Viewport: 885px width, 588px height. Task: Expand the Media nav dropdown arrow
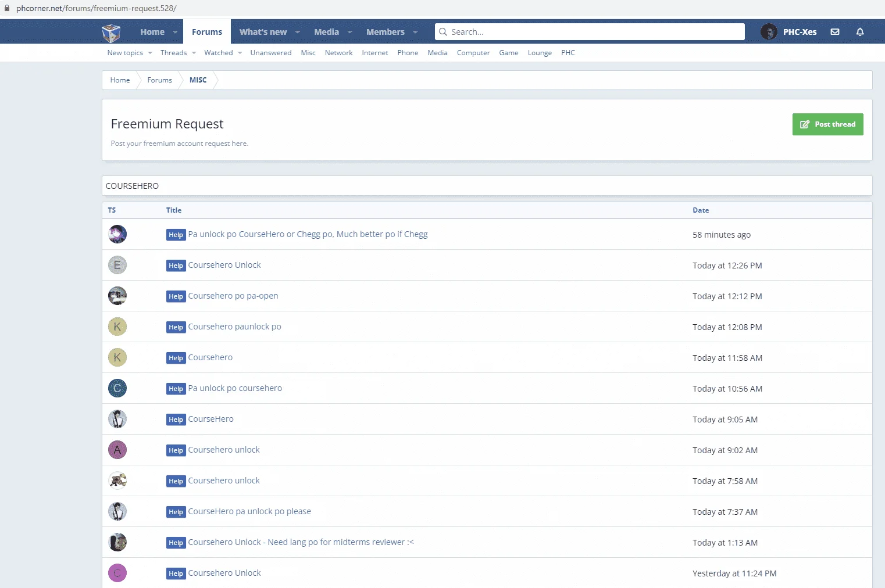tap(350, 32)
